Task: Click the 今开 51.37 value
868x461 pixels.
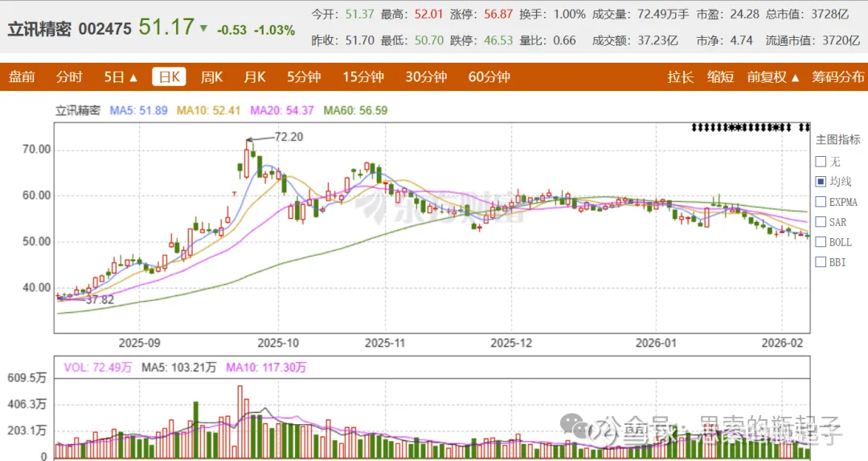Action: [x=360, y=14]
